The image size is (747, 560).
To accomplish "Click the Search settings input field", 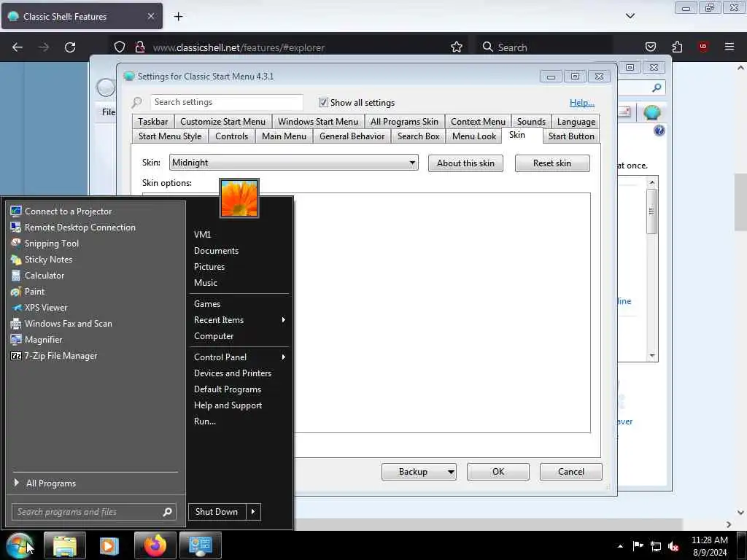I will click(227, 102).
